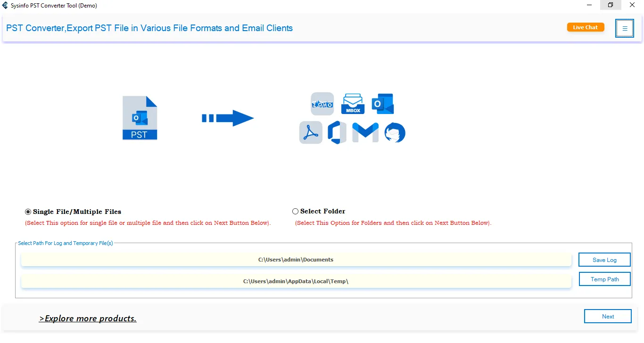Image resolution: width=644 pixels, height=343 pixels.
Task: Click the log path field showing Documents
Action: (x=296, y=260)
